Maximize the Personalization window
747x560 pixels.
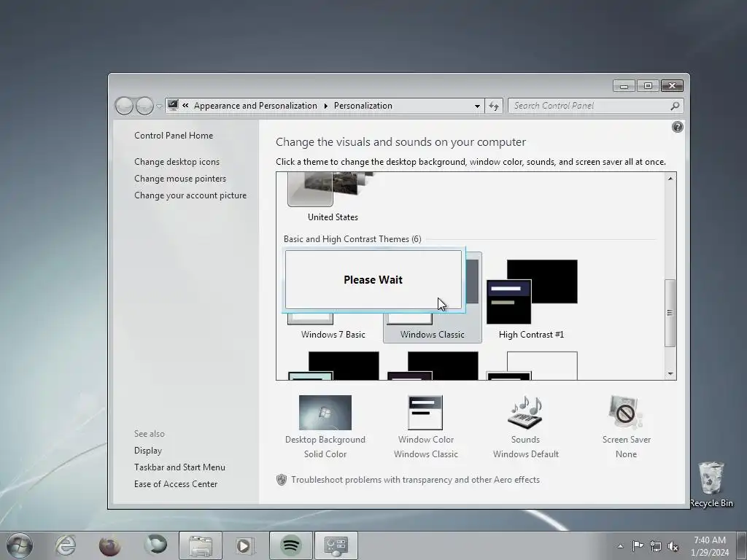648,86
